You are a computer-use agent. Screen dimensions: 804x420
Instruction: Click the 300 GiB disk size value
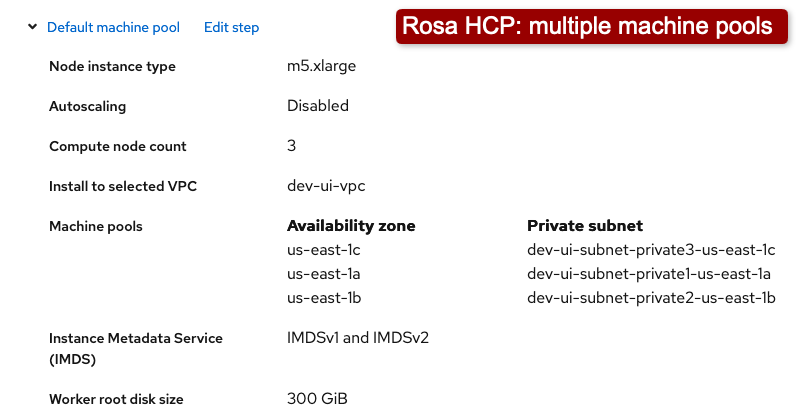pyautogui.click(x=317, y=399)
